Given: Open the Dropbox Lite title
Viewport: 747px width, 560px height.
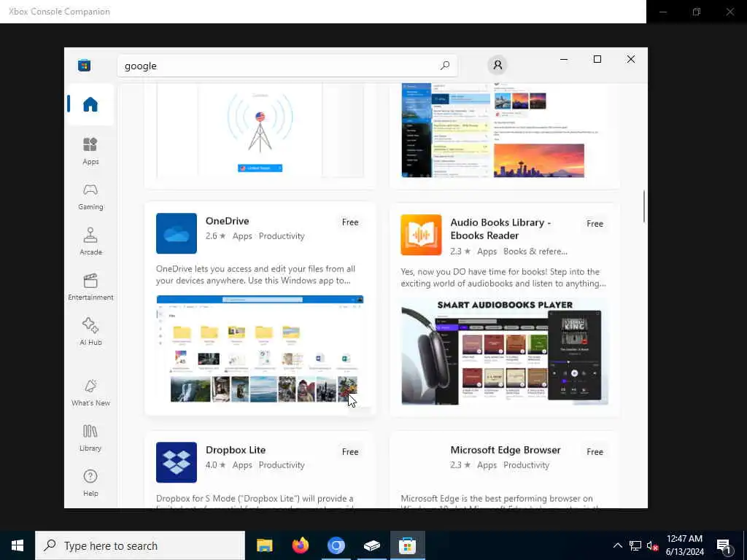Looking at the screenshot, I should pos(236,450).
